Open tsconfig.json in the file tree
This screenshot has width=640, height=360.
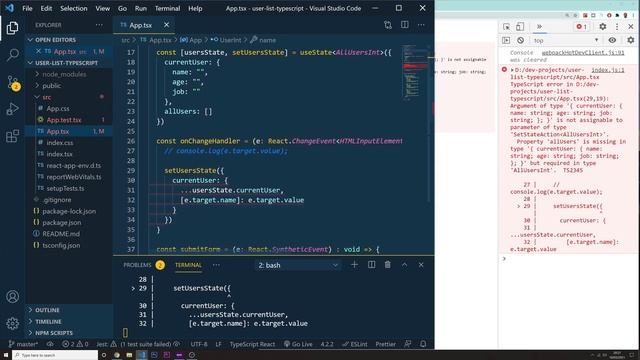click(61, 246)
